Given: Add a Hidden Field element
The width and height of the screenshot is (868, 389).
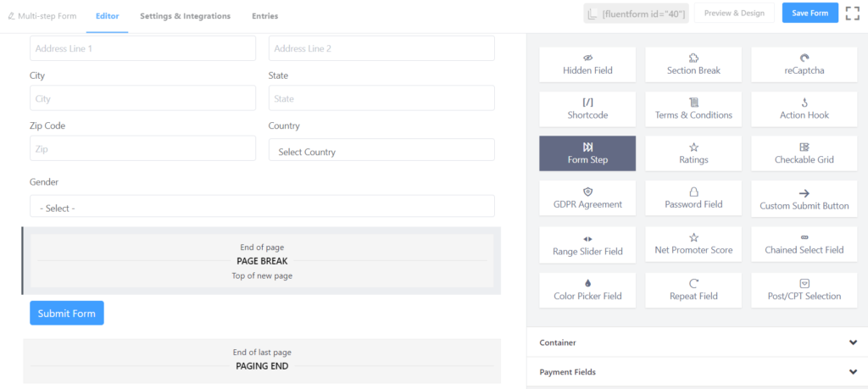Looking at the screenshot, I should click(x=587, y=64).
